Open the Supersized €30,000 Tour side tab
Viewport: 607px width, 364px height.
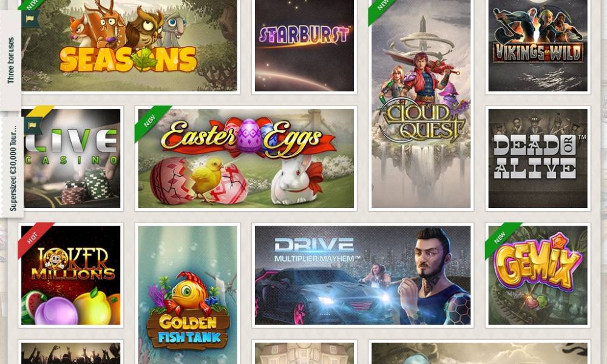12,167
